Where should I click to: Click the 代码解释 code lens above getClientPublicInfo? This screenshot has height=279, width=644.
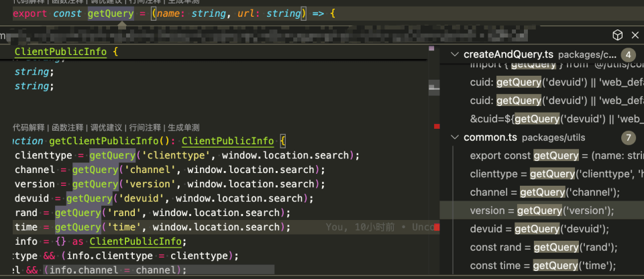click(29, 127)
